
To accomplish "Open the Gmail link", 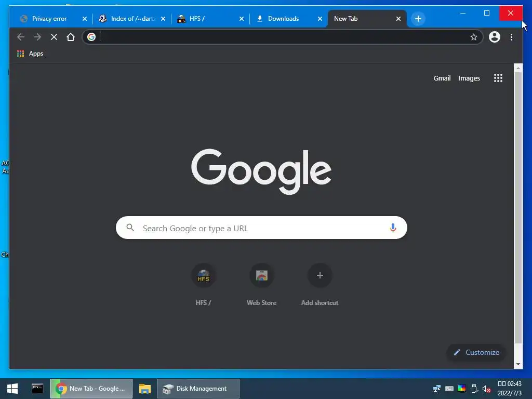I will (442, 78).
